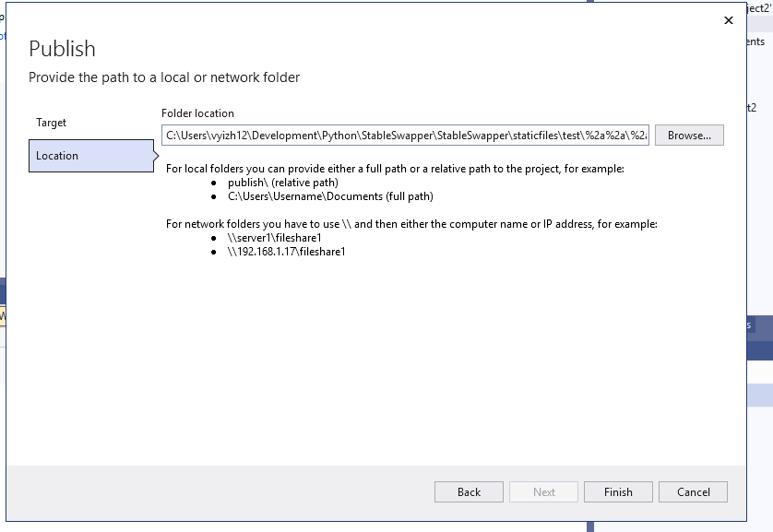Switch to the Target step
773x532 pixels.
52,123
